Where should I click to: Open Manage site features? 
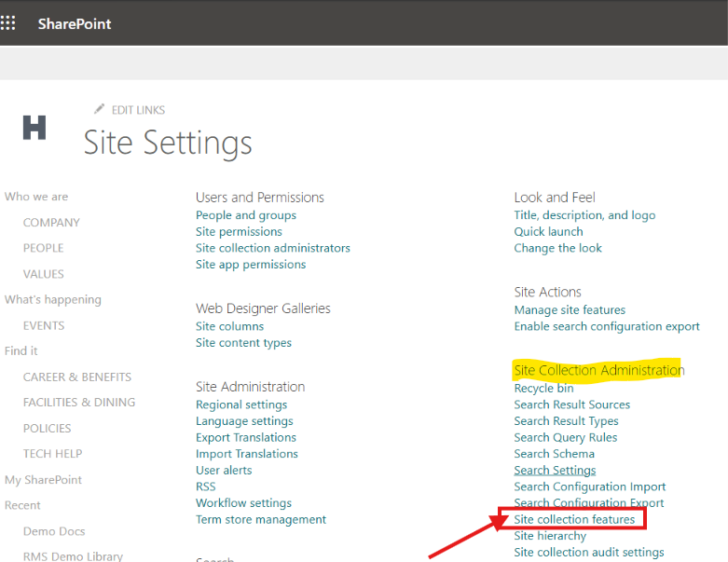coord(570,310)
